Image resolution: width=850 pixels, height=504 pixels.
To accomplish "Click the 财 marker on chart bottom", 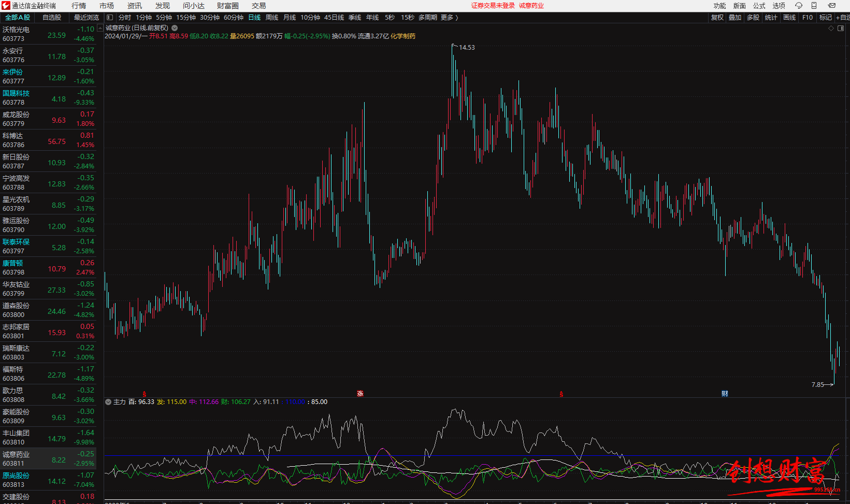I will (x=725, y=394).
